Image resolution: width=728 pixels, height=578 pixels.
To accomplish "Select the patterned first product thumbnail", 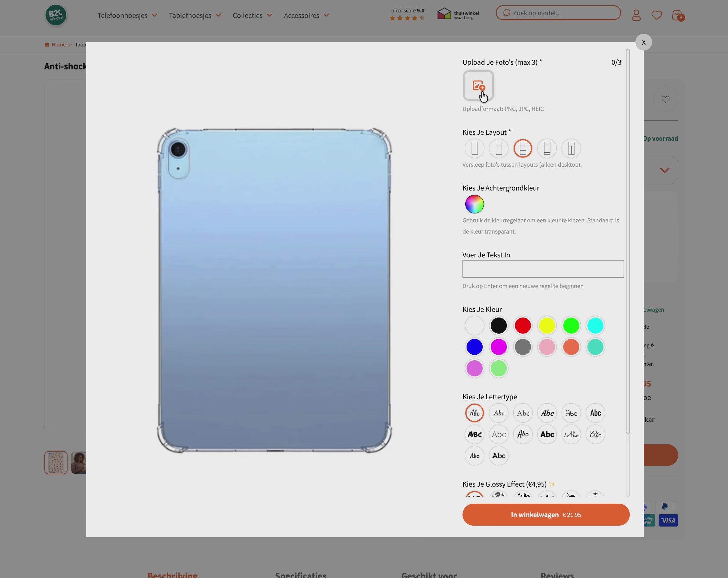I will click(56, 462).
